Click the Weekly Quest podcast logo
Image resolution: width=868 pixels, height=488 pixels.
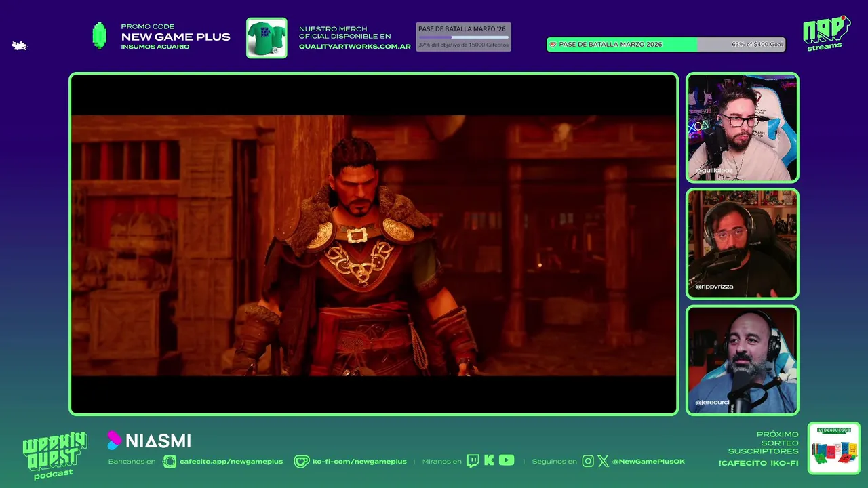point(54,455)
